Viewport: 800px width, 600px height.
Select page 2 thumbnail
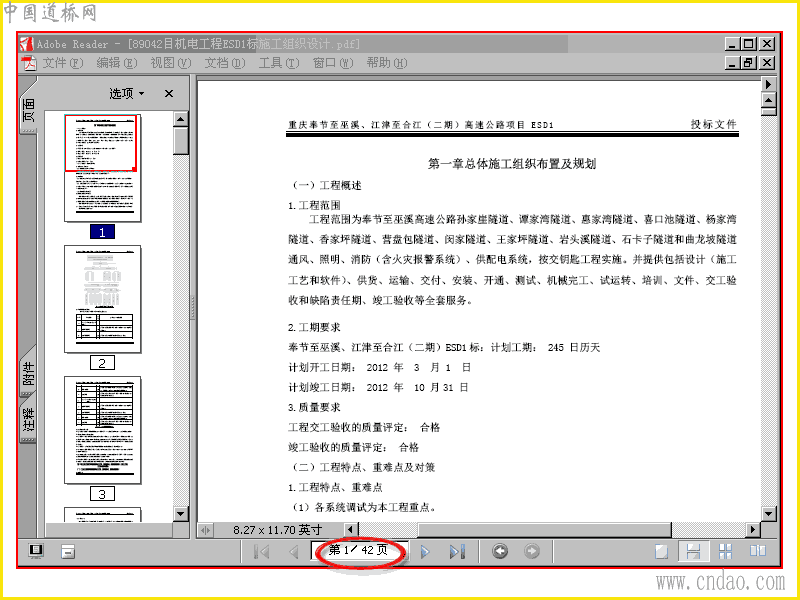[103, 299]
